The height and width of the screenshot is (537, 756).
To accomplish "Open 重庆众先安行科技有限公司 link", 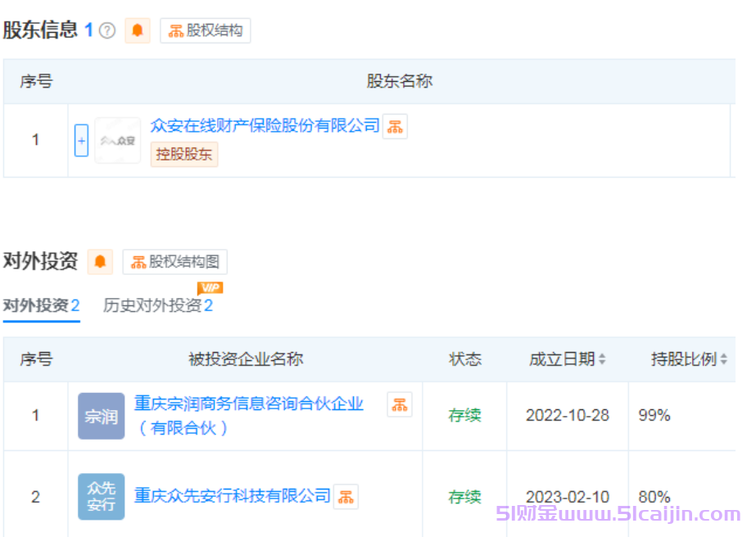I will [x=232, y=495].
